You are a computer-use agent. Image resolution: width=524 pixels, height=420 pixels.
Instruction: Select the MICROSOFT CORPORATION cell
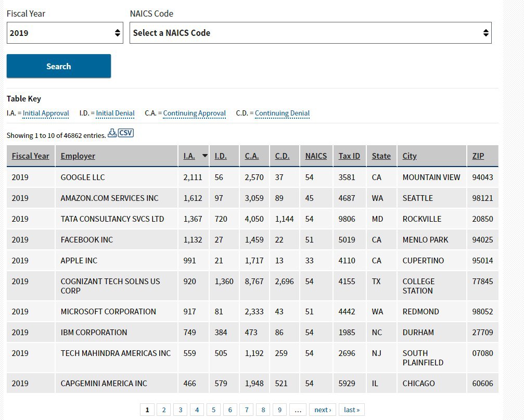(116, 311)
